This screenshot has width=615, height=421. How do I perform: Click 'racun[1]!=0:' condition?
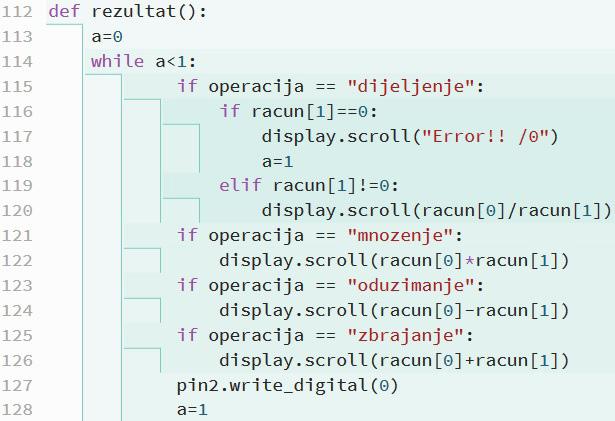point(335,185)
